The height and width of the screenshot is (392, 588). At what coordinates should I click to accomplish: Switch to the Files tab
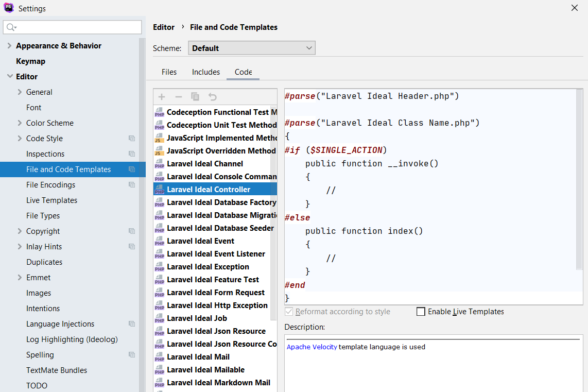(169, 72)
